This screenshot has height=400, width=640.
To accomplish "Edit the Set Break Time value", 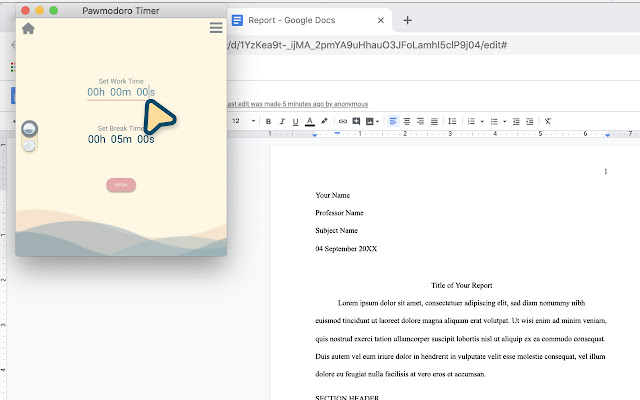I will tap(121, 139).
